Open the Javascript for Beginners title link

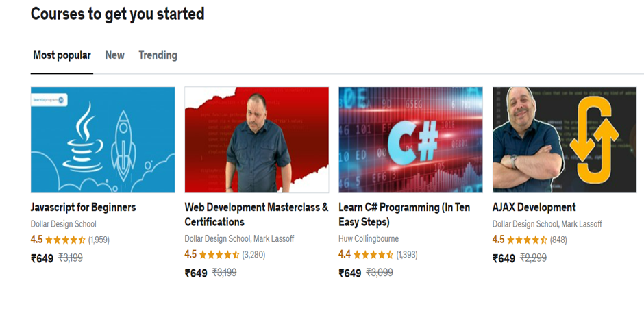click(x=83, y=207)
